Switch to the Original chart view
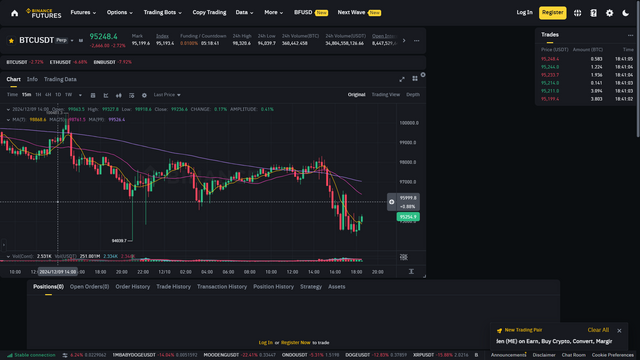 coord(356,95)
